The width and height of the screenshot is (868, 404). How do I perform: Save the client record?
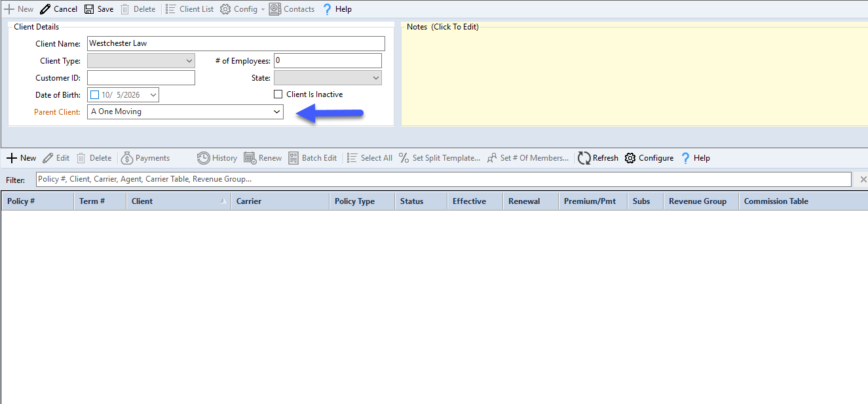pyautogui.click(x=99, y=9)
